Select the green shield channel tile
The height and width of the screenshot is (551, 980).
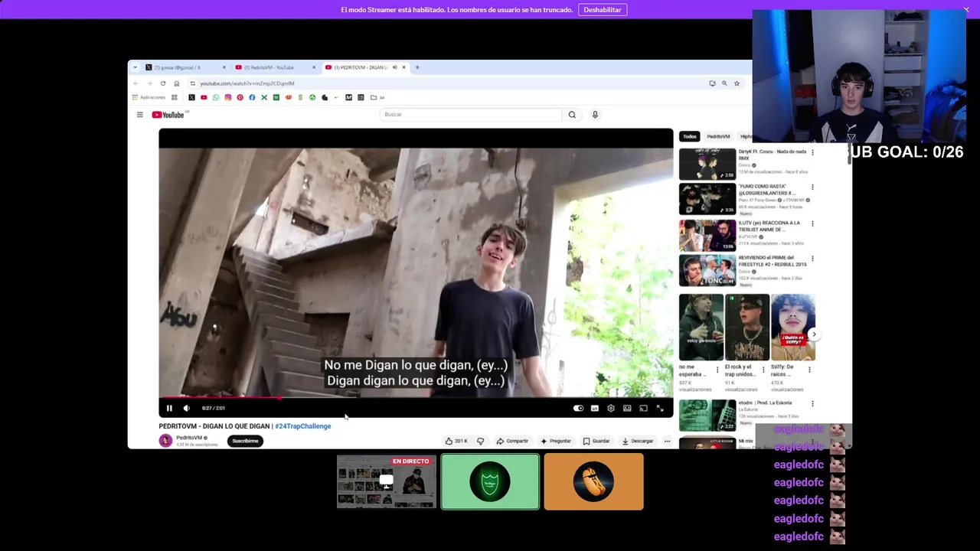click(x=490, y=481)
